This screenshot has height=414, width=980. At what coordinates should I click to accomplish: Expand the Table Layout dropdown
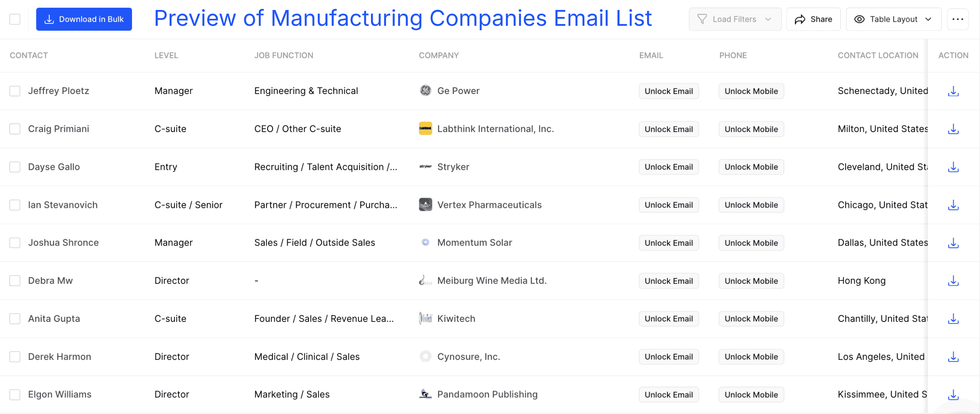[x=894, y=19]
